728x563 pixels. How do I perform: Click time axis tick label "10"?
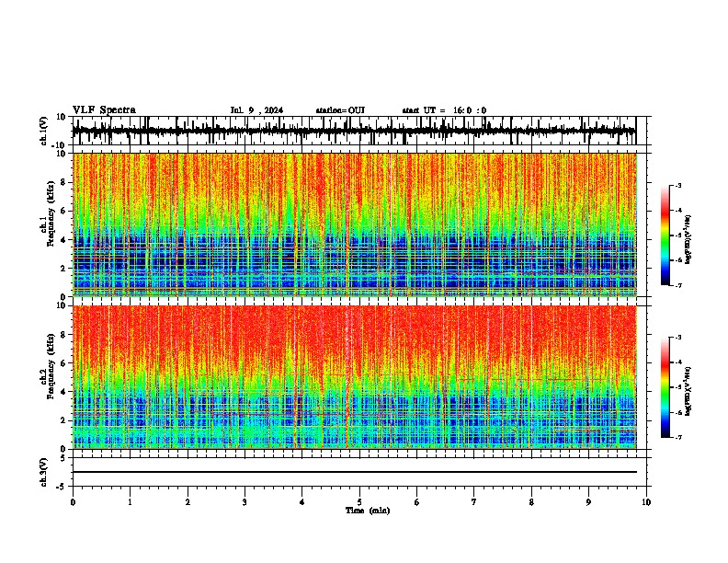(x=646, y=502)
